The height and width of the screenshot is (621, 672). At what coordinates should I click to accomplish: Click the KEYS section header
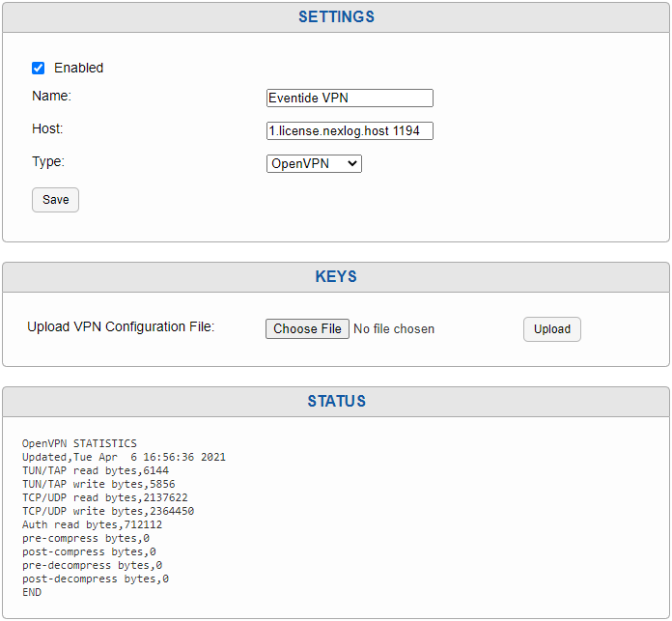pyautogui.click(x=336, y=276)
